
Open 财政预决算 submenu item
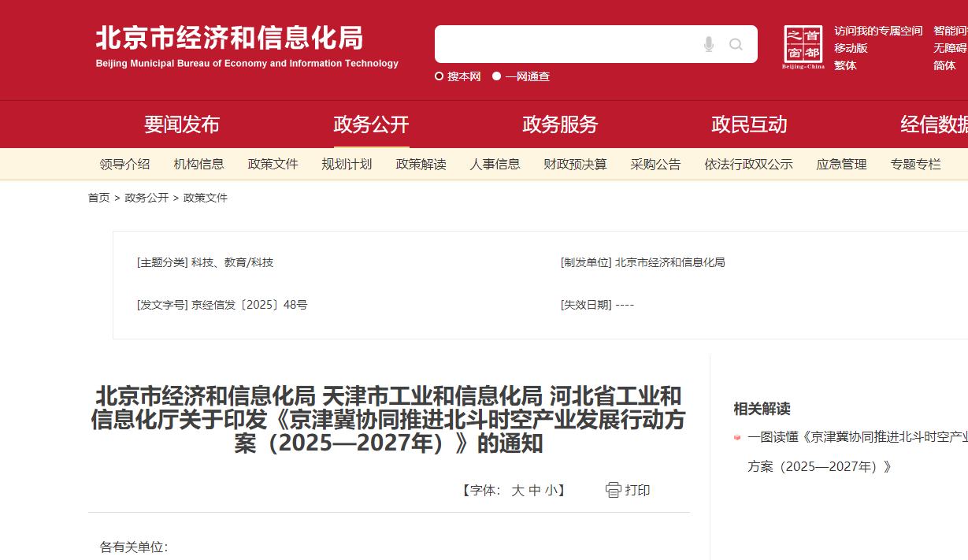point(575,164)
